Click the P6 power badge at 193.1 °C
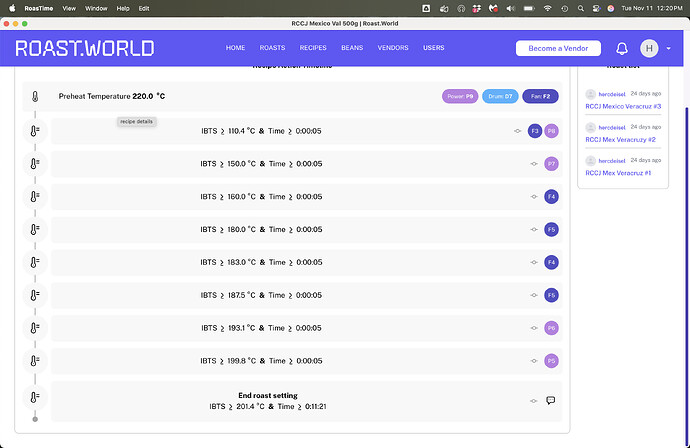 click(551, 328)
